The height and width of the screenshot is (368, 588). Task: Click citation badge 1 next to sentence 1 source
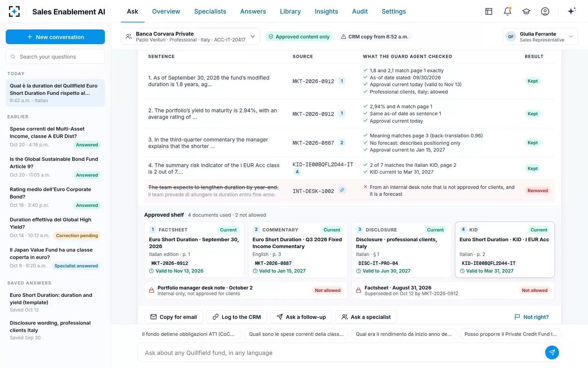click(x=342, y=81)
